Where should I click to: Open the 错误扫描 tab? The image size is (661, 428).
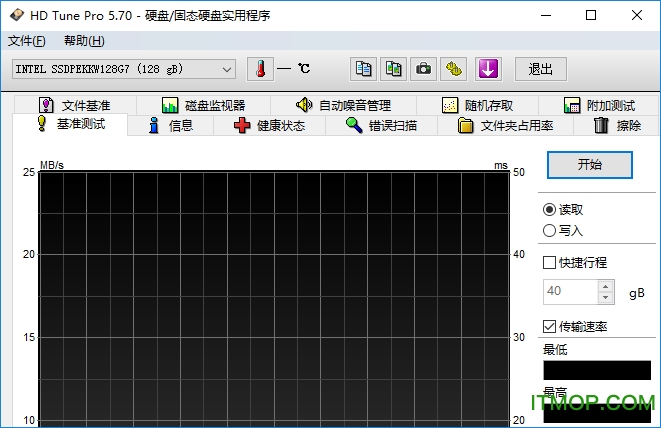[382, 126]
